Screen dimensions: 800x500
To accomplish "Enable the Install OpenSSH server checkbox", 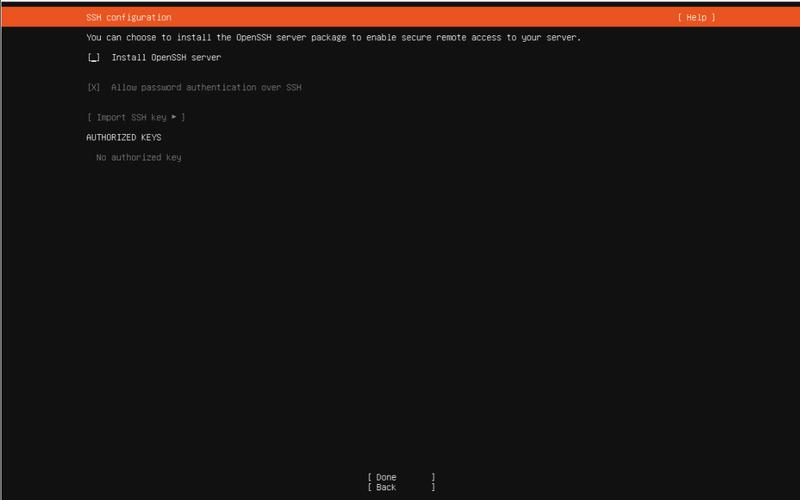I will [94, 58].
